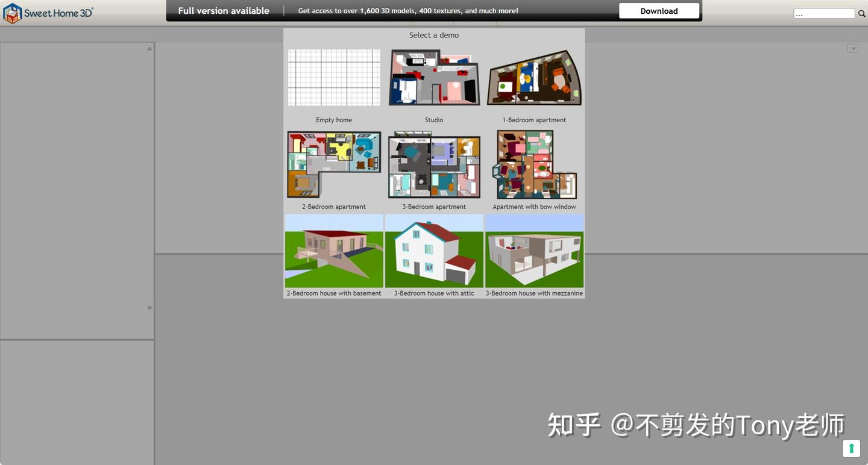
Task: Click the down scroll arrow in the furniture panel
Action: [149, 308]
